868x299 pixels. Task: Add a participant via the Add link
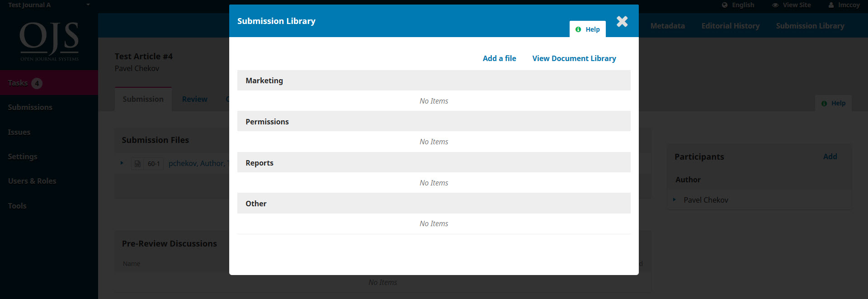[x=830, y=157]
